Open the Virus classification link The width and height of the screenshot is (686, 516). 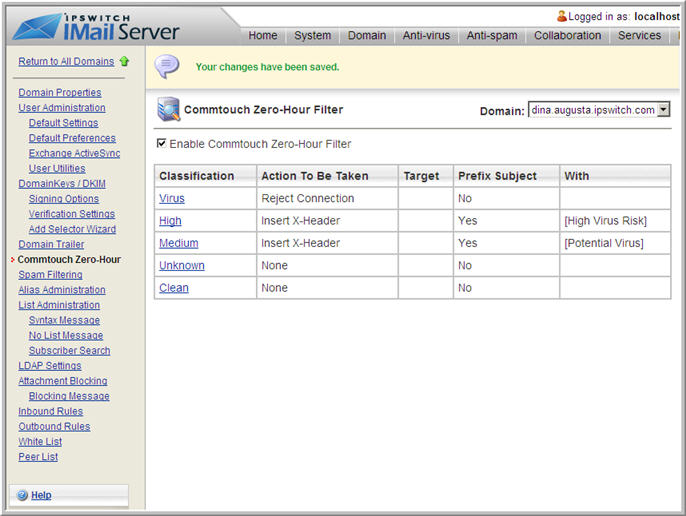[172, 199]
